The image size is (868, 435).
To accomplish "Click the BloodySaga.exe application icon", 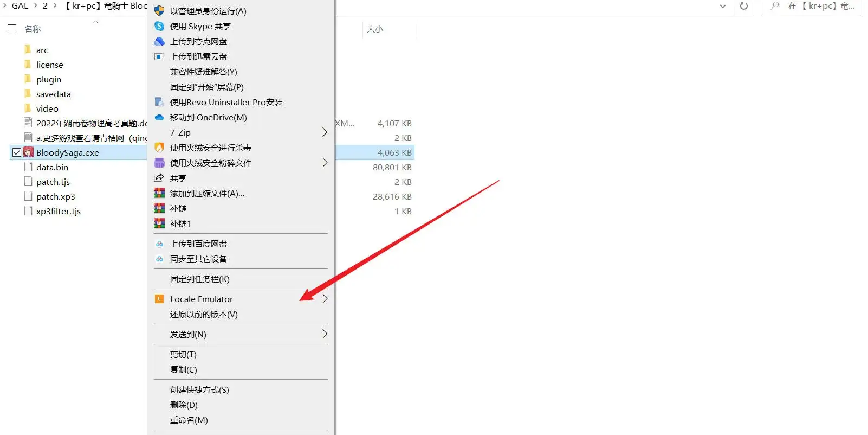I will [x=28, y=152].
